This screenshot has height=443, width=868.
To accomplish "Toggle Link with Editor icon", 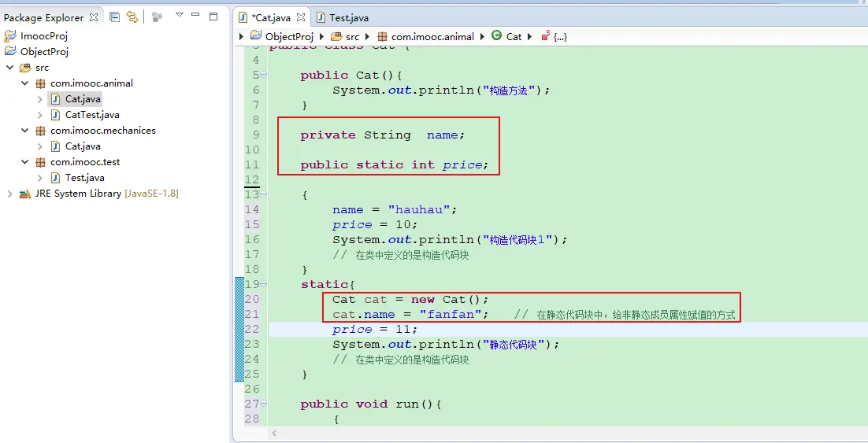I will (x=132, y=17).
